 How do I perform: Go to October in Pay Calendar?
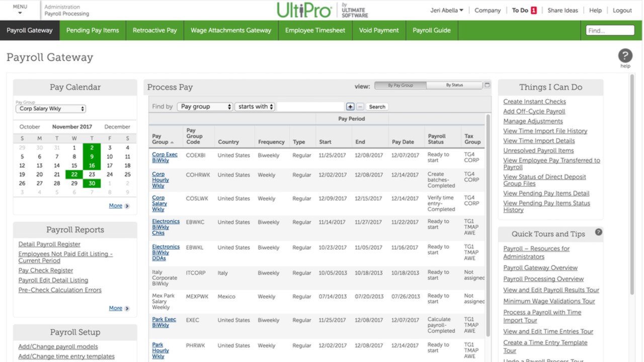tap(30, 127)
